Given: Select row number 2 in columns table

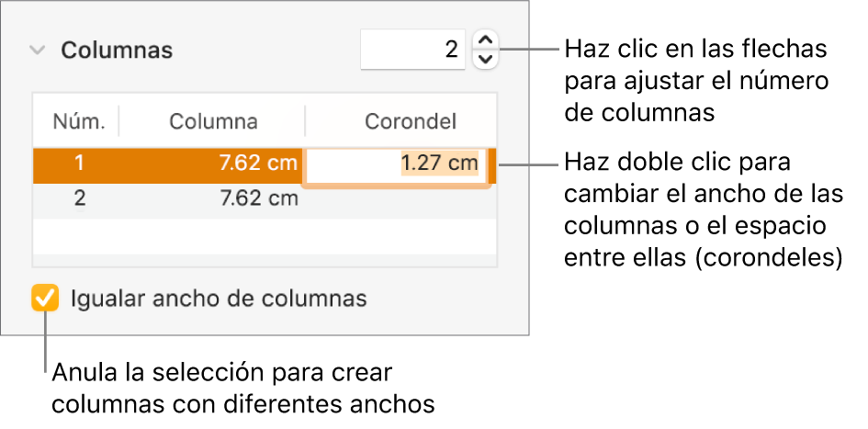Looking at the screenshot, I should pos(79,198).
